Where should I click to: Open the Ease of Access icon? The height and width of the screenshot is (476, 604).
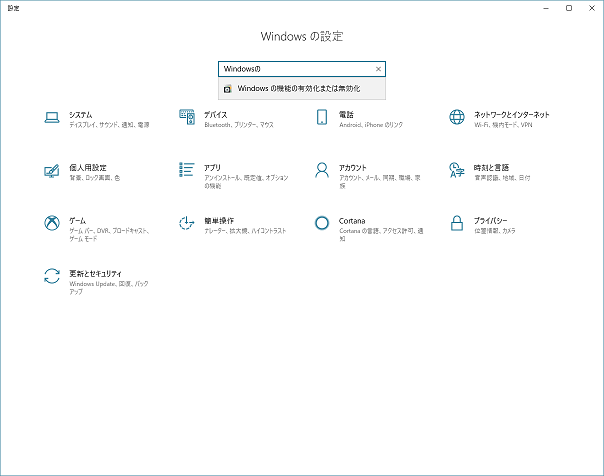click(x=187, y=223)
